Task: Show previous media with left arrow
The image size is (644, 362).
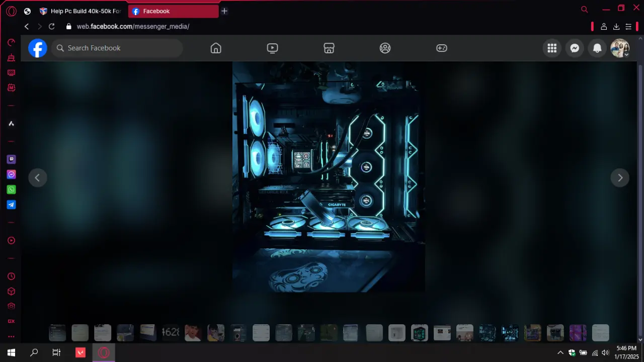Action: point(37,177)
